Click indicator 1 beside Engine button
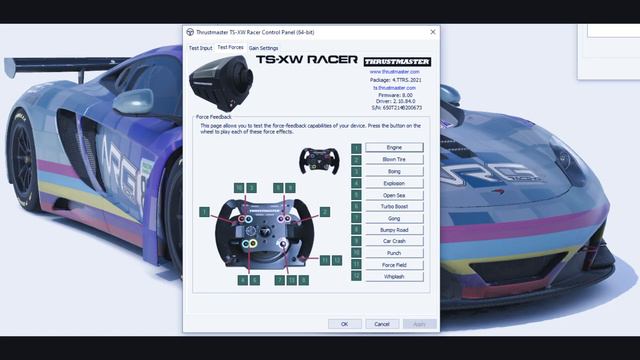This screenshot has width=640, height=360. pos(356,148)
